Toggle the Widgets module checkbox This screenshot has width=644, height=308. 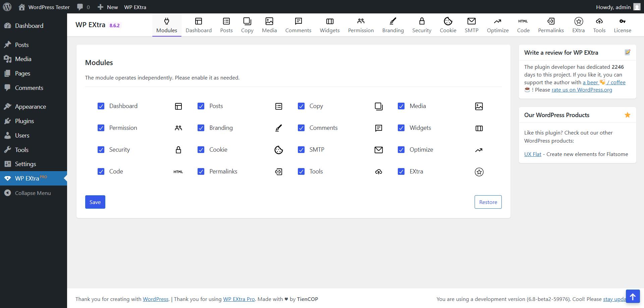pyautogui.click(x=401, y=128)
